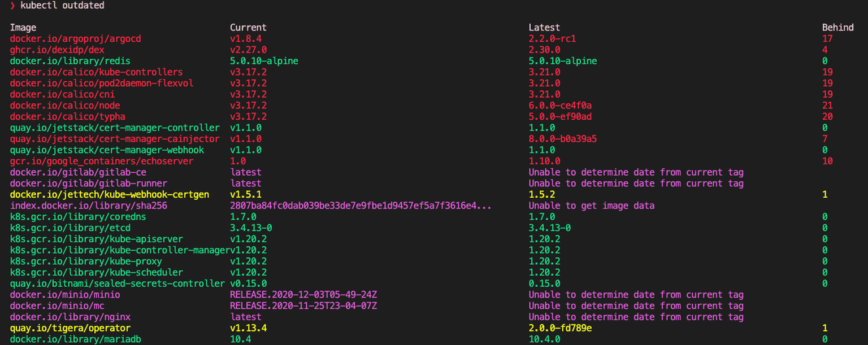The height and width of the screenshot is (345, 868).
Task: Select quay.io/jetstack/cert-manager-cainjector image name
Action: (115, 139)
